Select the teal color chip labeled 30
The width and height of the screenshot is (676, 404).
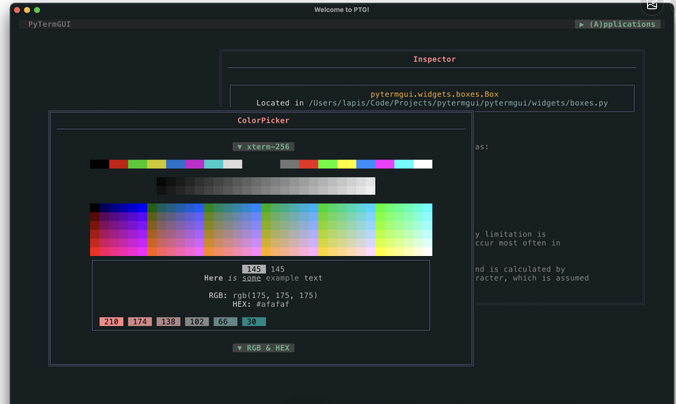pos(254,321)
